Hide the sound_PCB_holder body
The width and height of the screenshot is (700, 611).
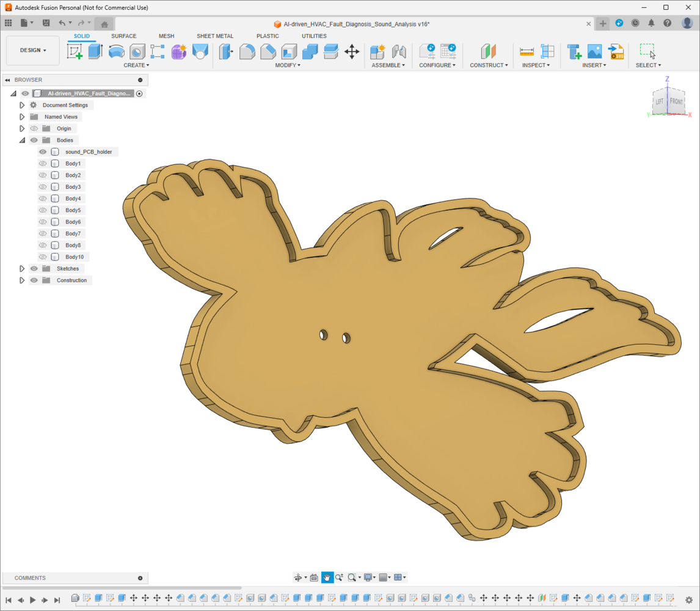coord(43,152)
